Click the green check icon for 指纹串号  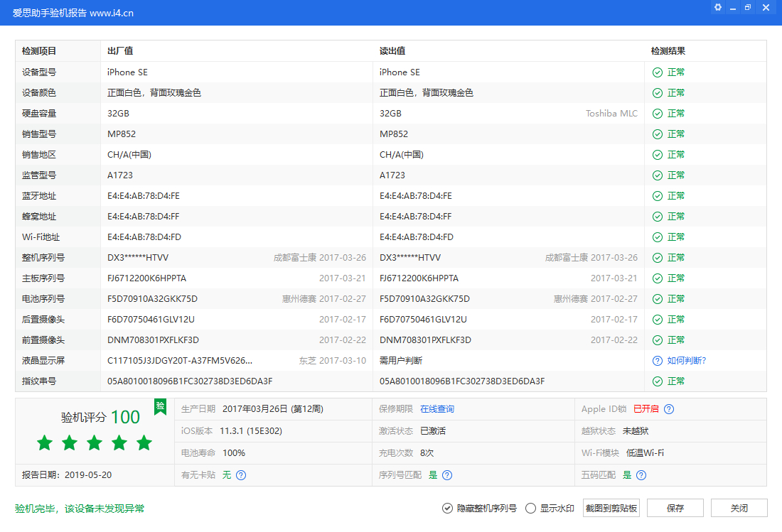(658, 381)
